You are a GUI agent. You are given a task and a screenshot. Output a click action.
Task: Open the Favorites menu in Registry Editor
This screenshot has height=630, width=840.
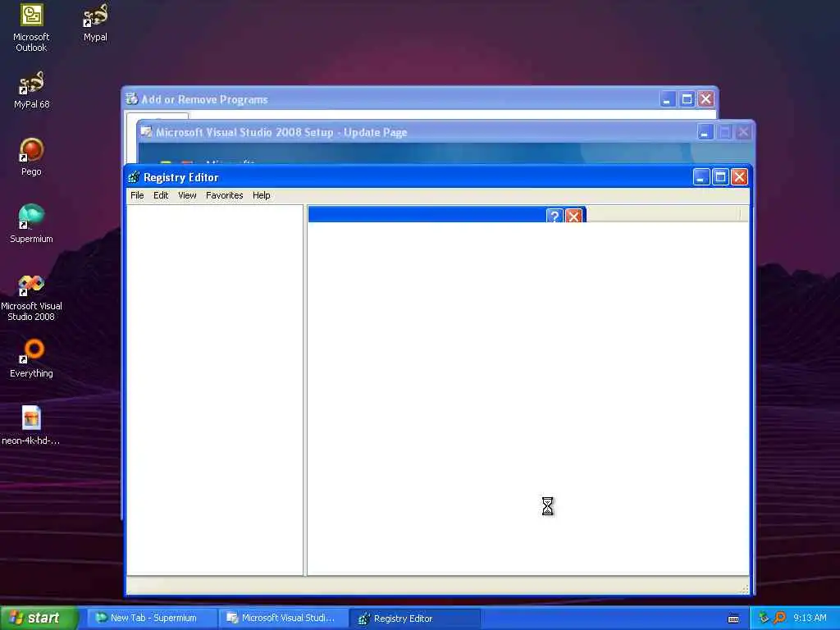225,195
